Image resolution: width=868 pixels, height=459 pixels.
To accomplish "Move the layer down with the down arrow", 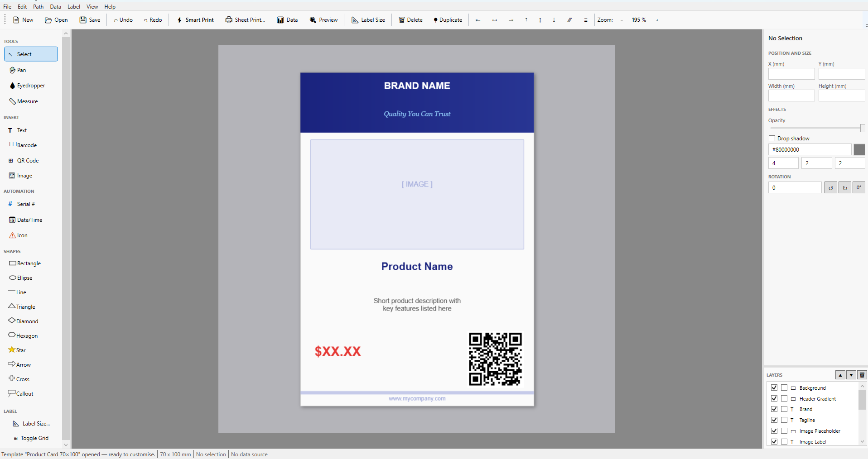I will pyautogui.click(x=851, y=375).
